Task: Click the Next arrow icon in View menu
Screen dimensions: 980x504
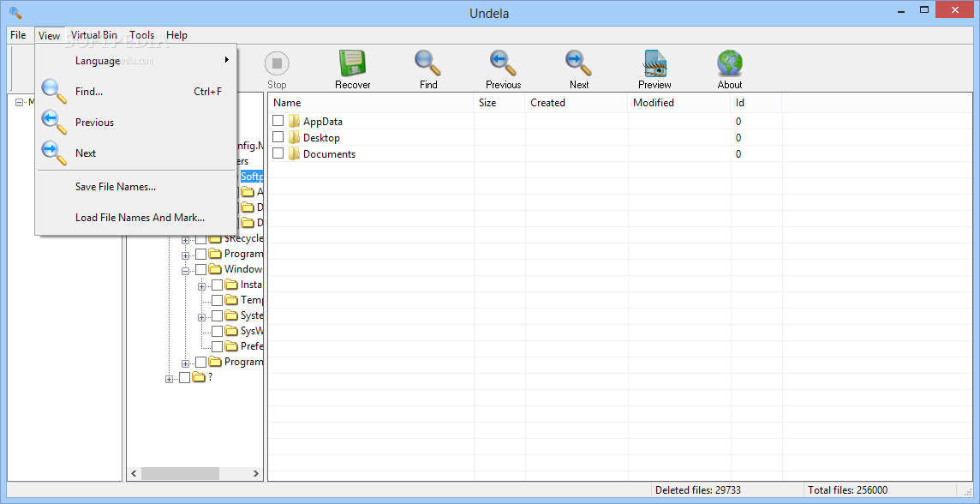Action: (54, 153)
